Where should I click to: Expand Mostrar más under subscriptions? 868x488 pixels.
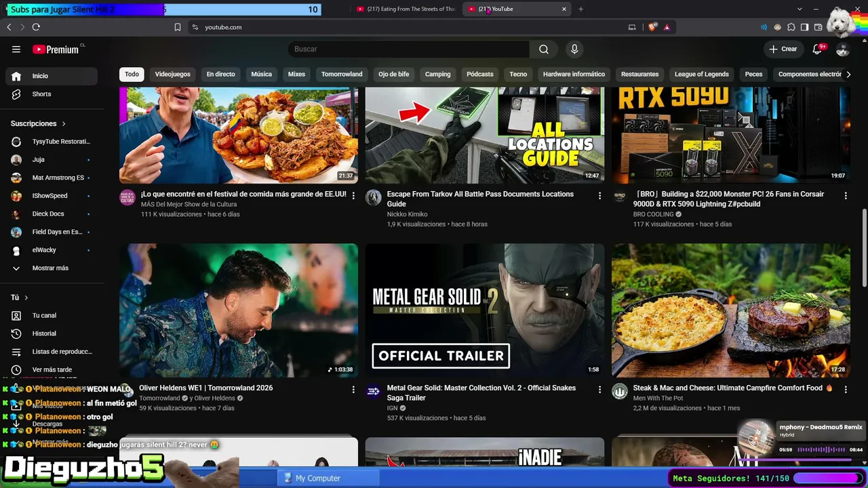click(51, 268)
